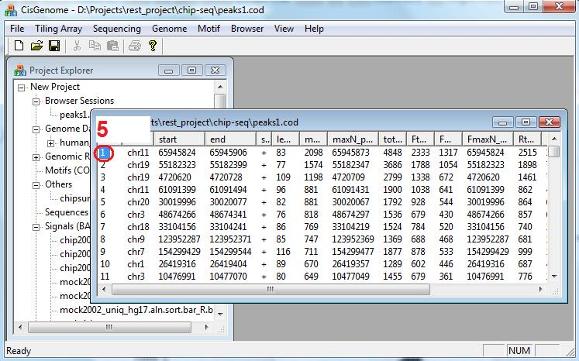Maximize the peaks1.cod child window

(526, 122)
